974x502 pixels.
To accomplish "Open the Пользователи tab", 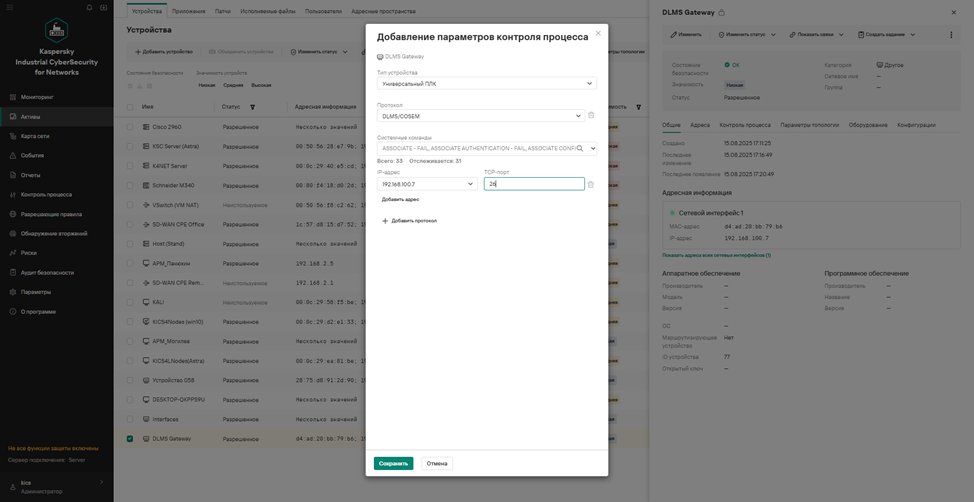I will 324,11.
